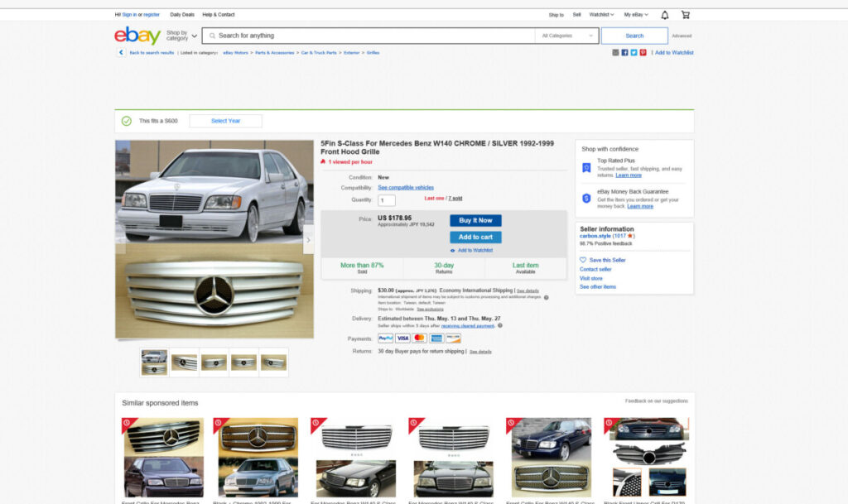Open Daily Deals
This screenshot has width=848, height=504.
182,15
